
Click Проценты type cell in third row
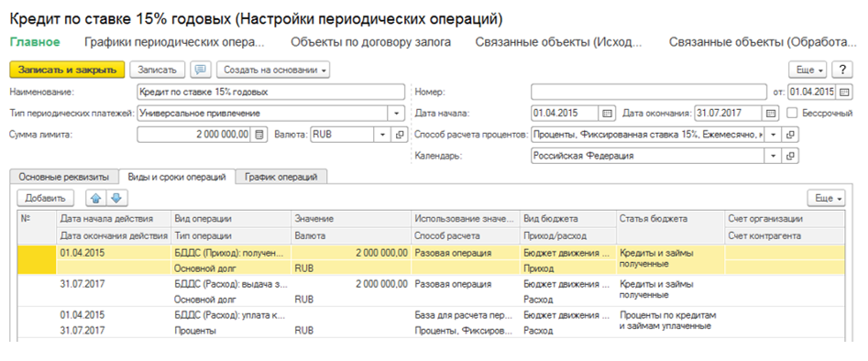[x=231, y=331]
